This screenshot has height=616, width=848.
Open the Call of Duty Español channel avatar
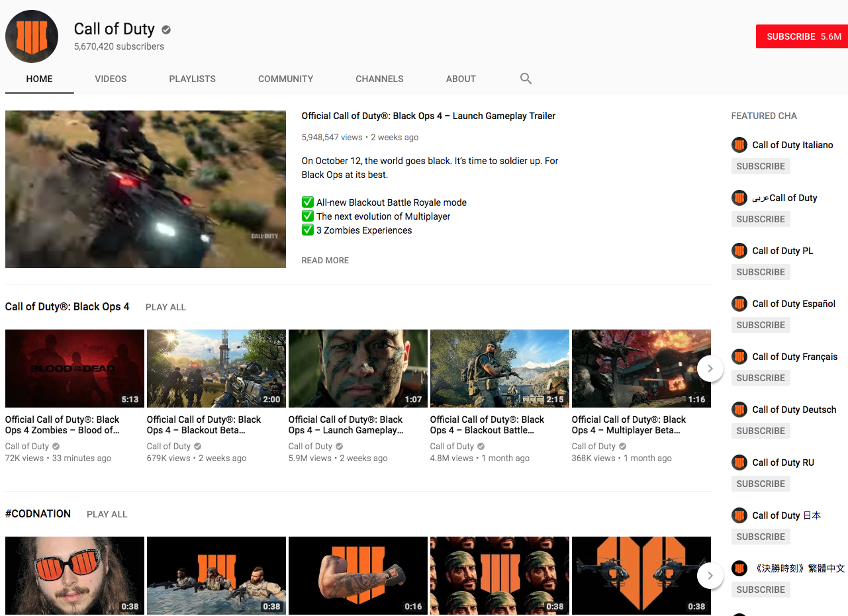[x=739, y=304]
